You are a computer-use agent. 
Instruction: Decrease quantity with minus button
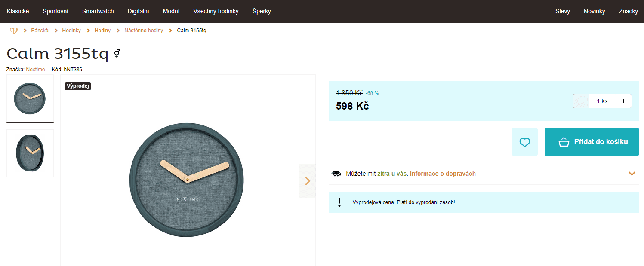[x=581, y=101]
